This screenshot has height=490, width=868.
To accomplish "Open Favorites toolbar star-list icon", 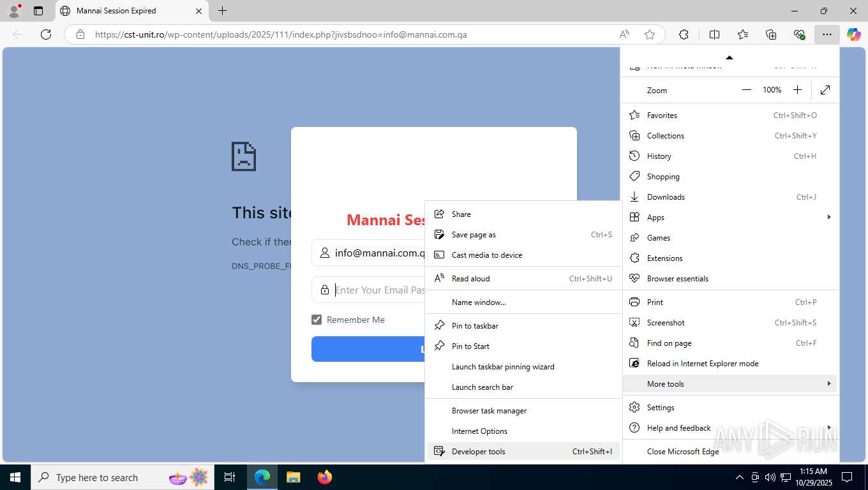I will point(743,34).
